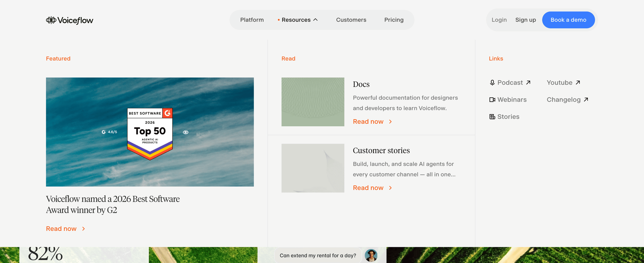Screen dimensions: 644x263
Task: Click the Docs description text
Action: pos(405,103)
